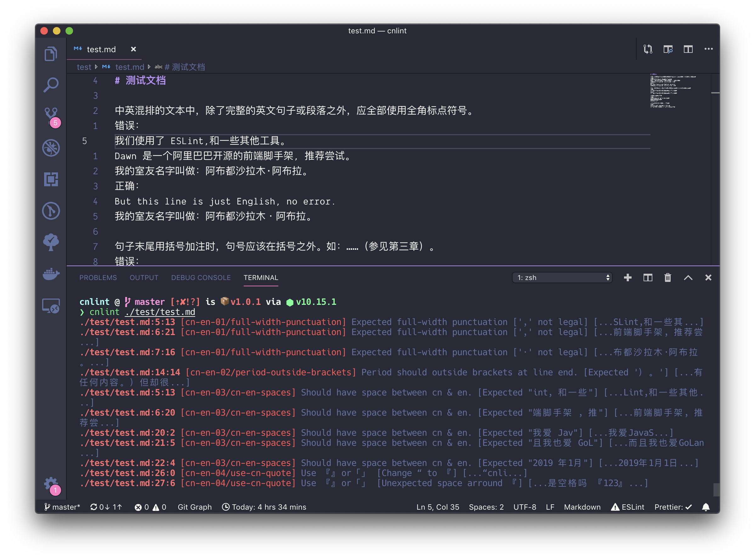Toggle maximized panel size chevron
Image resolution: width=755 pixels, height=560 pixels.
point(688,277)
